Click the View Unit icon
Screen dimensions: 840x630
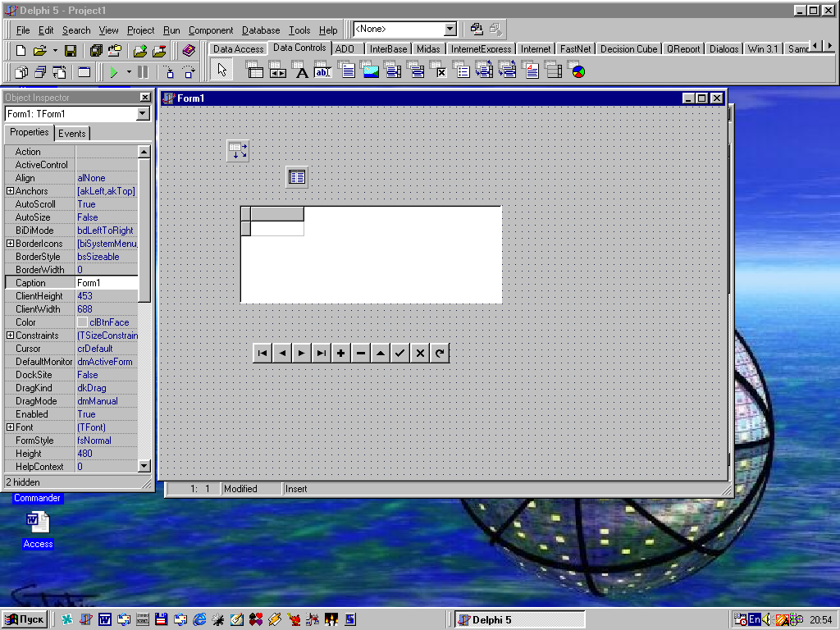(x=21, y=72)
